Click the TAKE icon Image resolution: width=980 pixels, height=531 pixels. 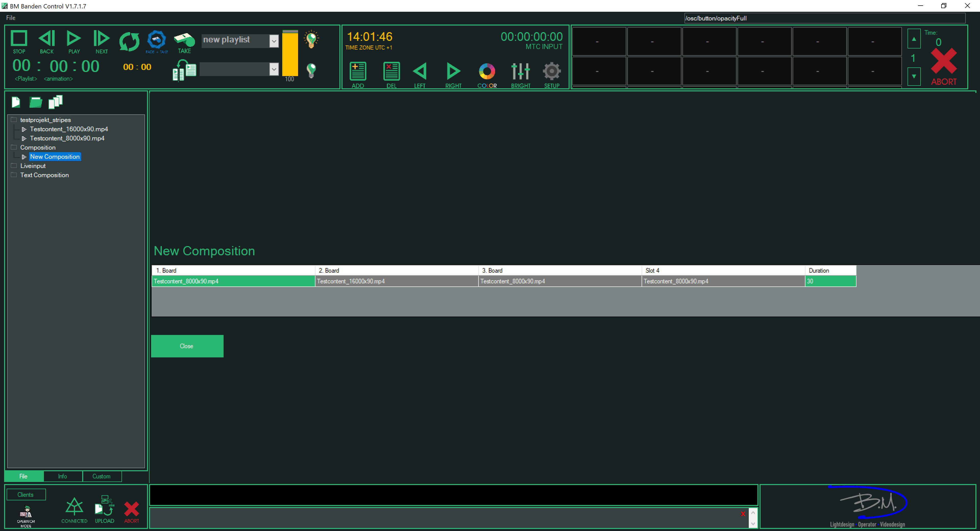click(x=184, y=40)
